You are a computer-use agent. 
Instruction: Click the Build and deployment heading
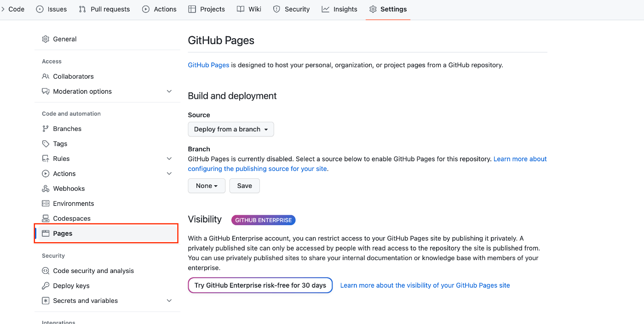(x=232, y=96)
